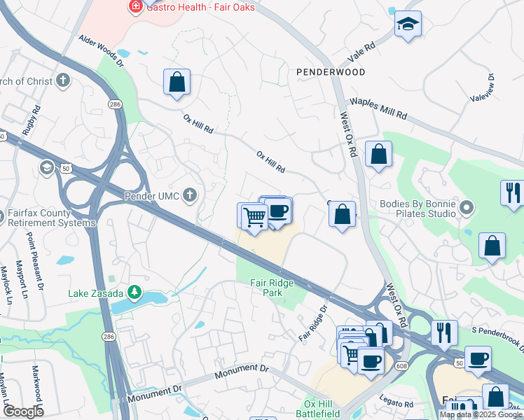Open the shopping bag marker beside West Ox Rd north
This screenshot has width=524, height=420.
pos(378,155)
